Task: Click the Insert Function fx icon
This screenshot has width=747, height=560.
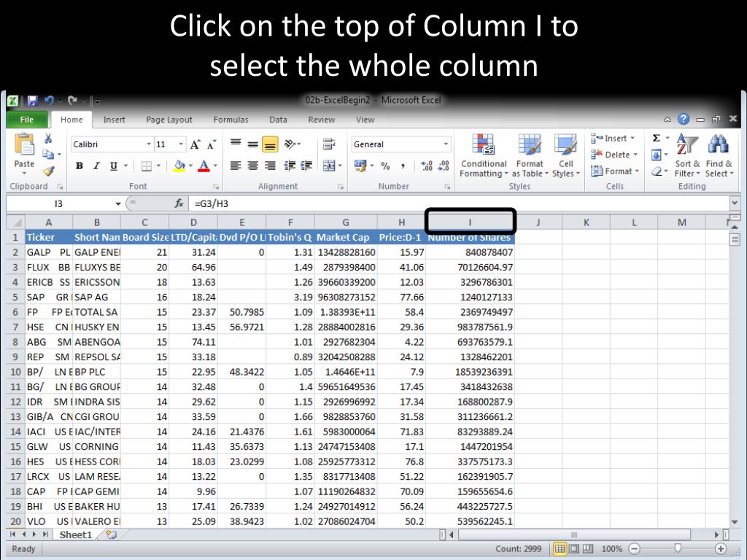Action: 179,204
